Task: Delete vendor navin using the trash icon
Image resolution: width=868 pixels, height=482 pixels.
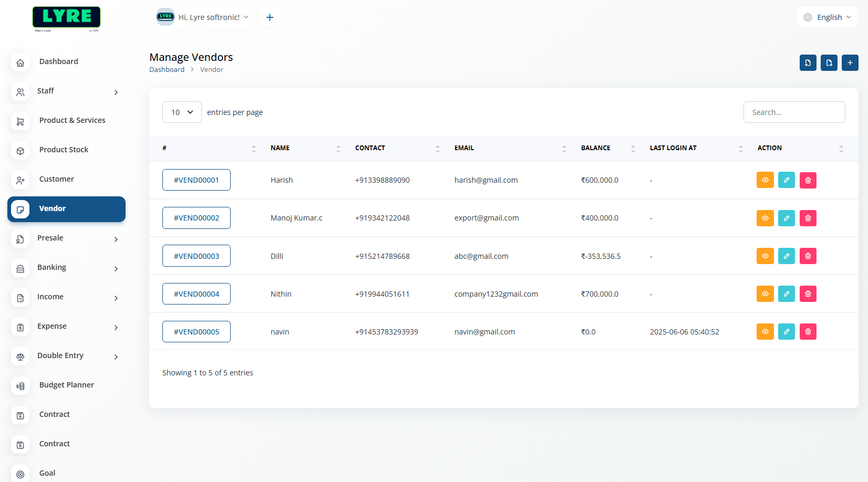Action: 808,332
